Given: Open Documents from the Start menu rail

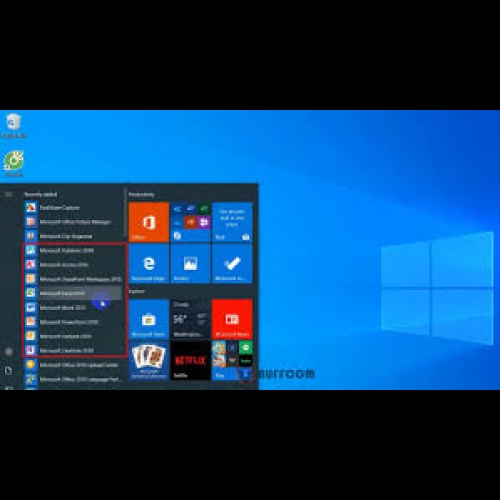Looking at the screenshot, I should click(9, 370).
